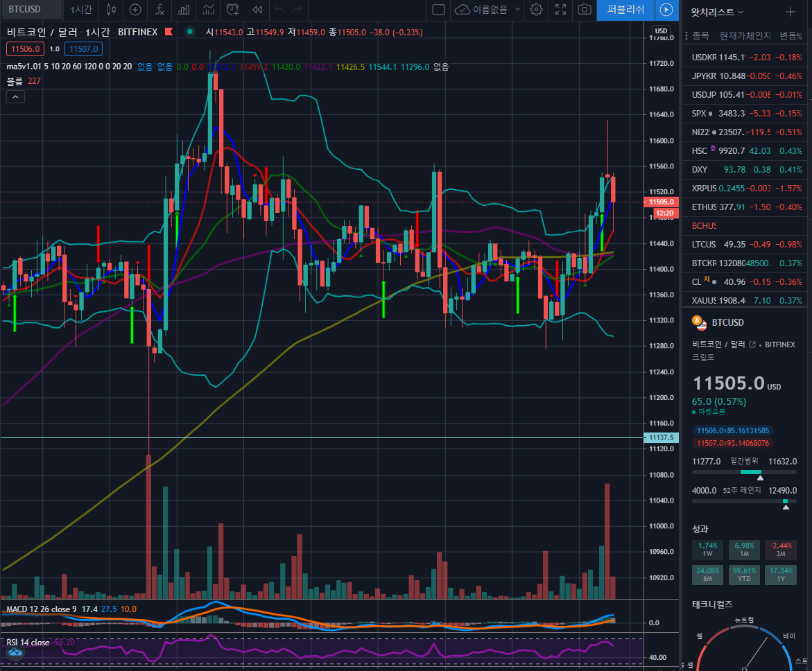The image size is (812, 671).
Task: Open the financials bar chart icon
Action: click(x=184, y=9)
